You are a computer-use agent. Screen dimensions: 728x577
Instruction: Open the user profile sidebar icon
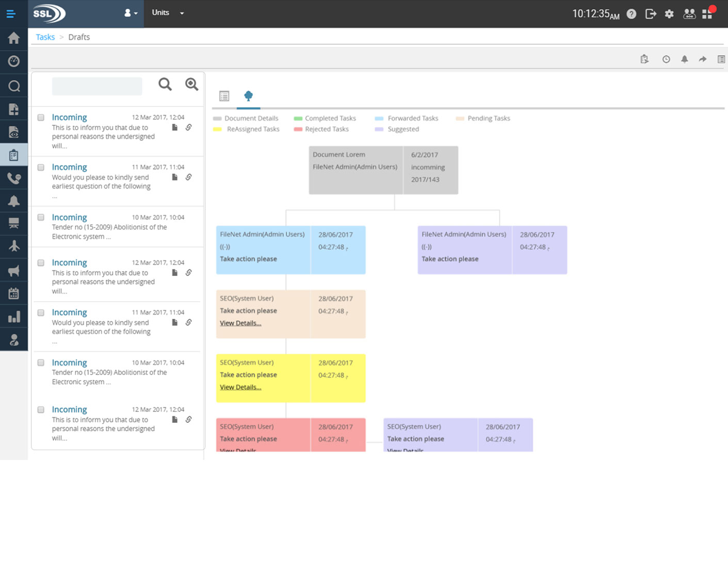(14, 340)
